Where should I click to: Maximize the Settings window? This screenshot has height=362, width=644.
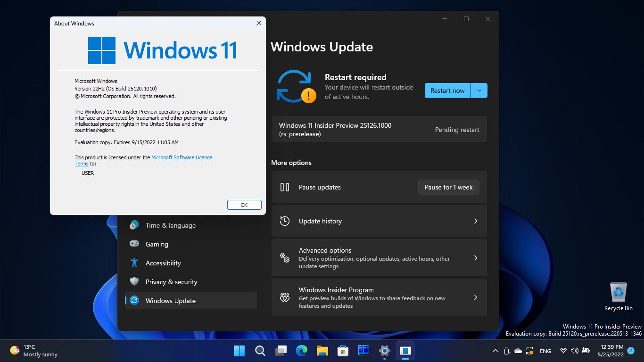466,19
